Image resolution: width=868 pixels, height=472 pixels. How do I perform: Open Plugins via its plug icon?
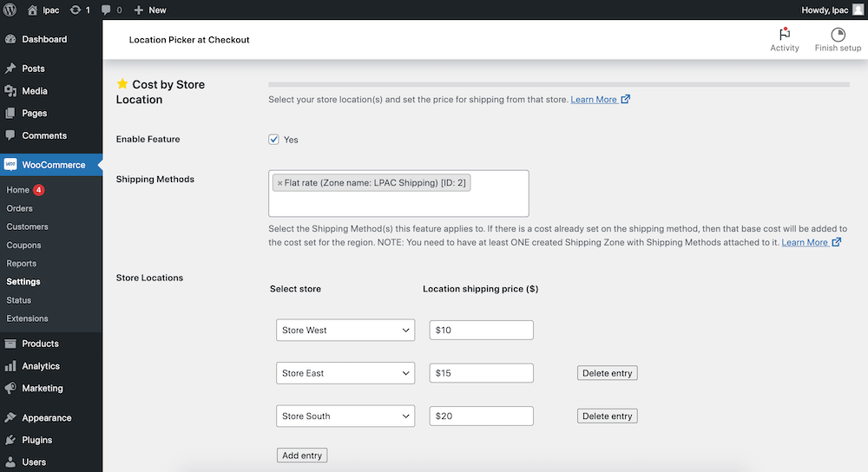10,440
